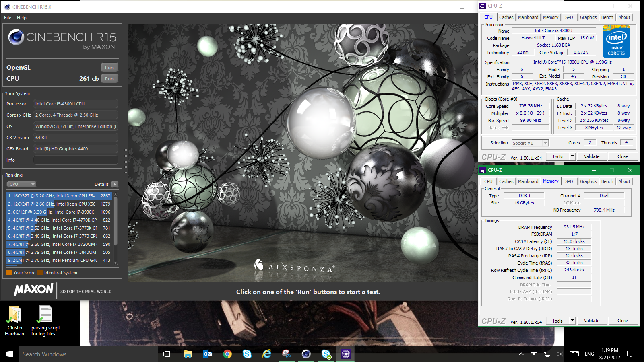Click the Cinebench R15 logo icon
Viewport: 644px width, 362px height.
pyautogui.click(x=16, y=37)
